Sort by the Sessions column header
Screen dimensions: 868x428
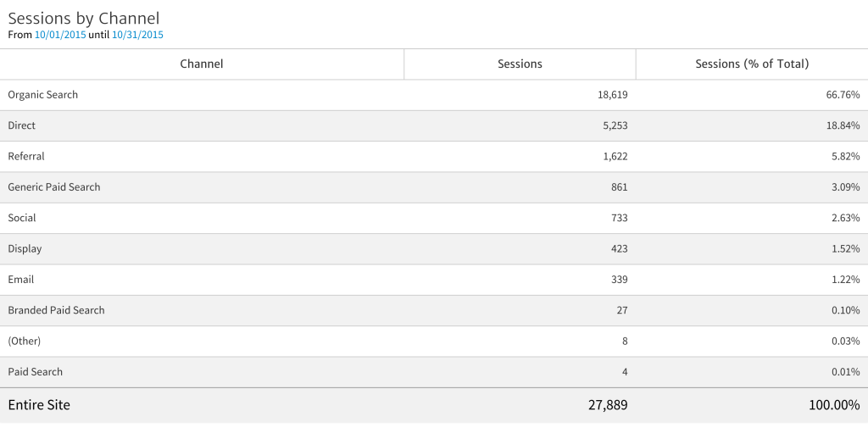pyautogui.click(x=520, y=64)
